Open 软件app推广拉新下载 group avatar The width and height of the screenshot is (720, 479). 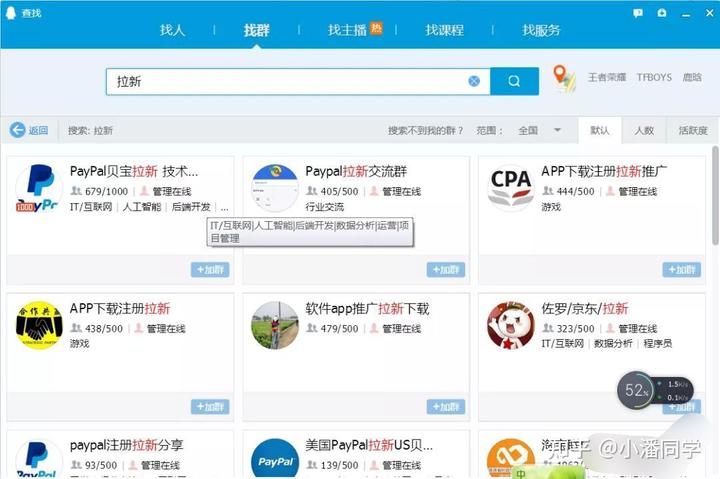tap(275, 325)
